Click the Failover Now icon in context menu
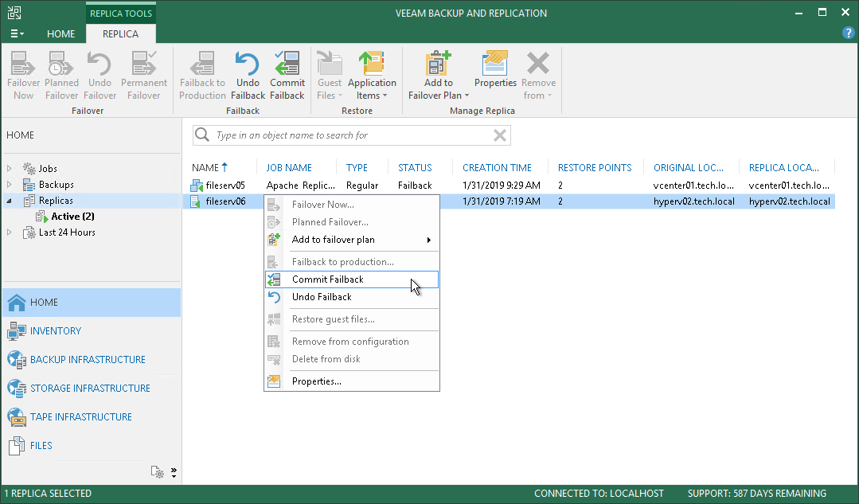The width and height of the screenshot is (859, 504). click(273, 205)
